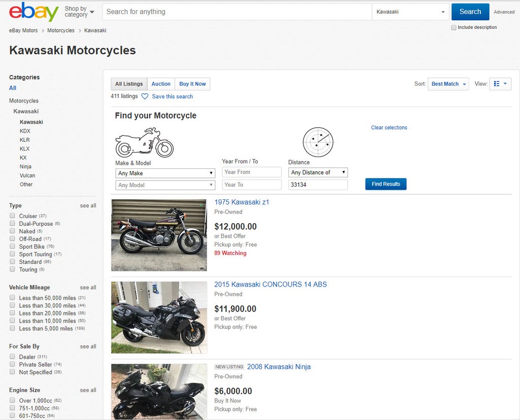
Task: Select the KX category
Action: click(23, 158)
